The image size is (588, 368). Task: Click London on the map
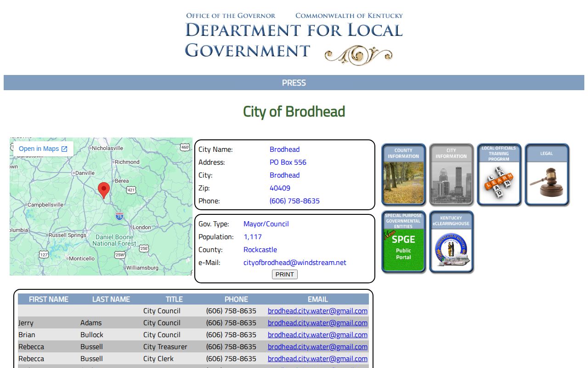(141, 227)
